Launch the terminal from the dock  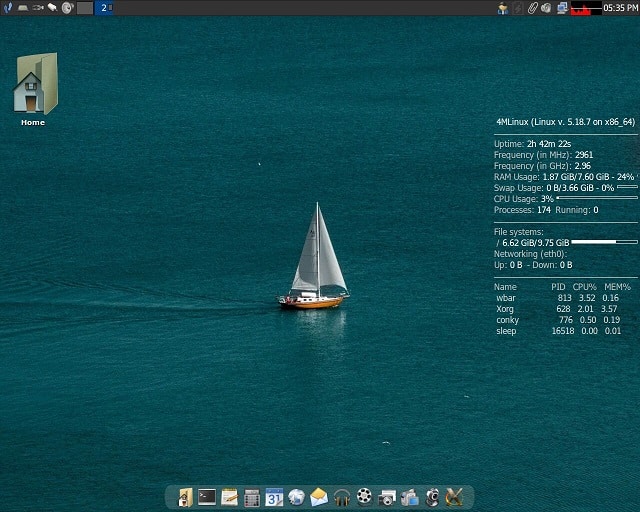point(207,497)
